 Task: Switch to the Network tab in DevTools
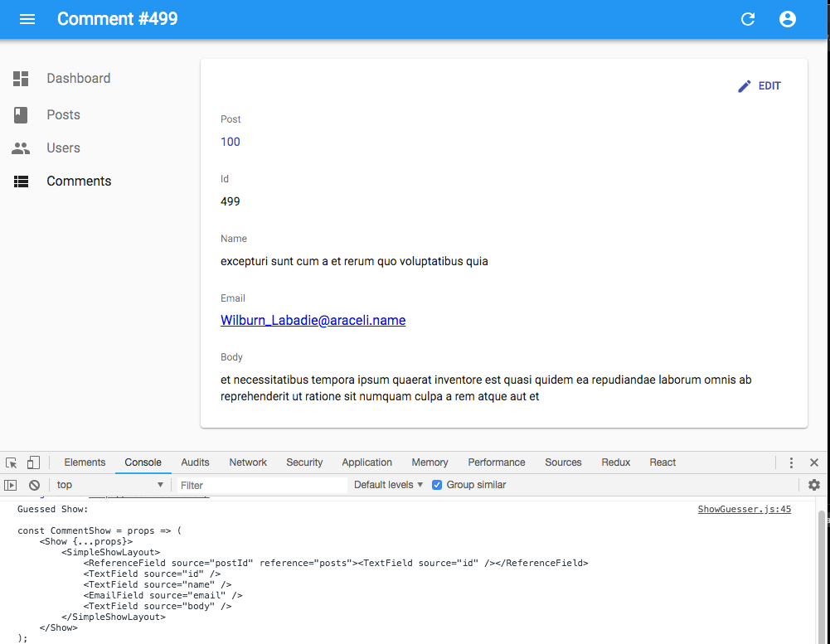pyautogui.click(x=248, y=462)
